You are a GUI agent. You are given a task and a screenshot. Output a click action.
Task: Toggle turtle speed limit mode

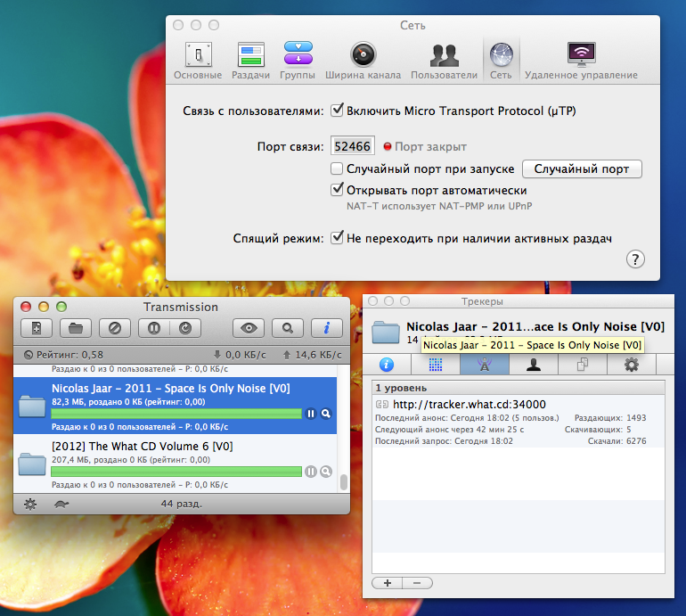click(x=61, y=504)
